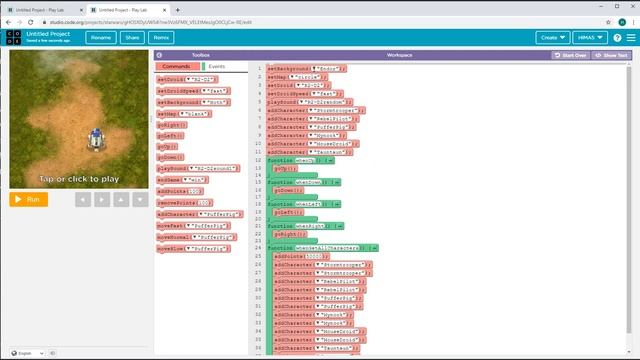Screen dimensions: 640x360
Task: Click the globe icon beside English
Action: tap(14, 353)
